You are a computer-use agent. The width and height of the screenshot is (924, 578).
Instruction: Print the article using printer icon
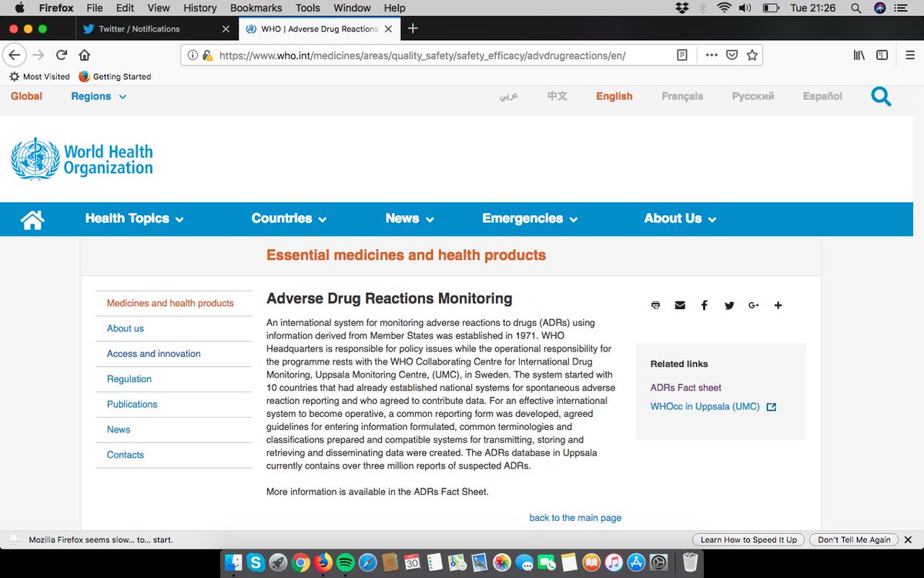tap(655, 305)
